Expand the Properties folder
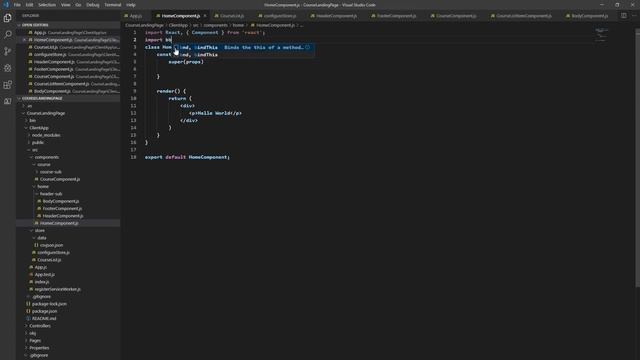This screenshot has height=360, width=640. 39,348
